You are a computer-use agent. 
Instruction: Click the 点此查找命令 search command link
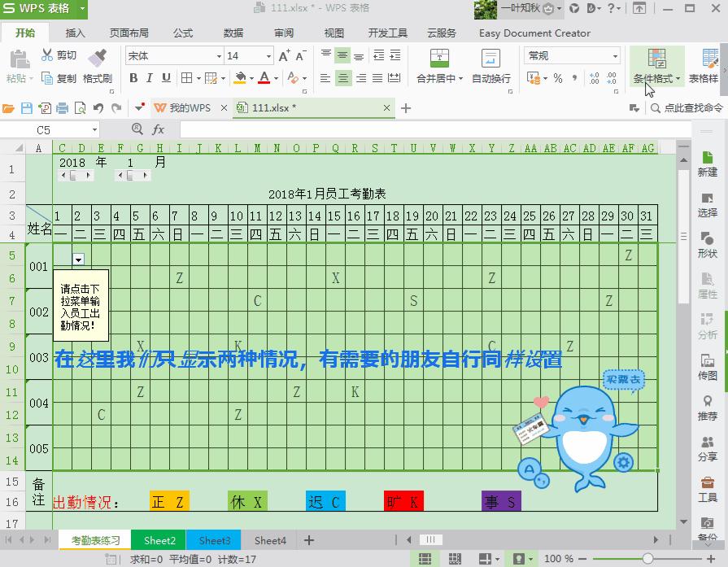[689, 107]
